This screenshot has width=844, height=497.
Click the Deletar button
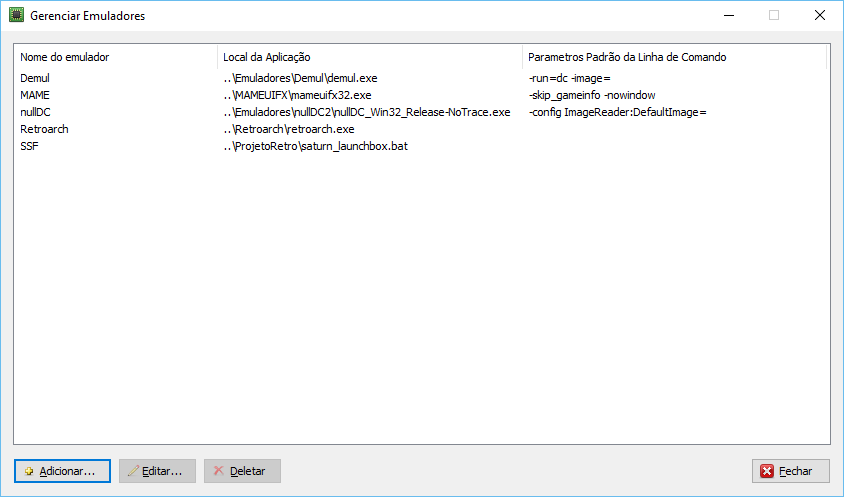click(242, 471)
